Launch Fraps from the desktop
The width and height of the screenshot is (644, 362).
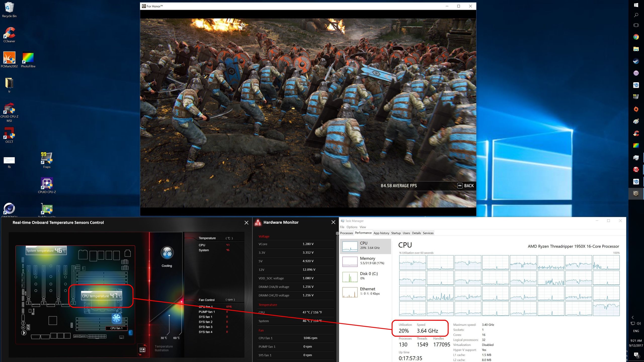[47, 160]
